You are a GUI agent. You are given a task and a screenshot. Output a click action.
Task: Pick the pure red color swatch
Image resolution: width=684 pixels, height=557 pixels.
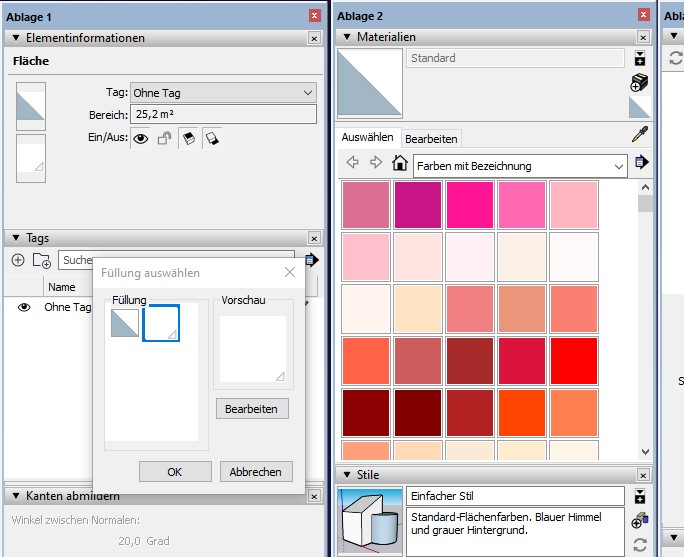pos(574,360)
